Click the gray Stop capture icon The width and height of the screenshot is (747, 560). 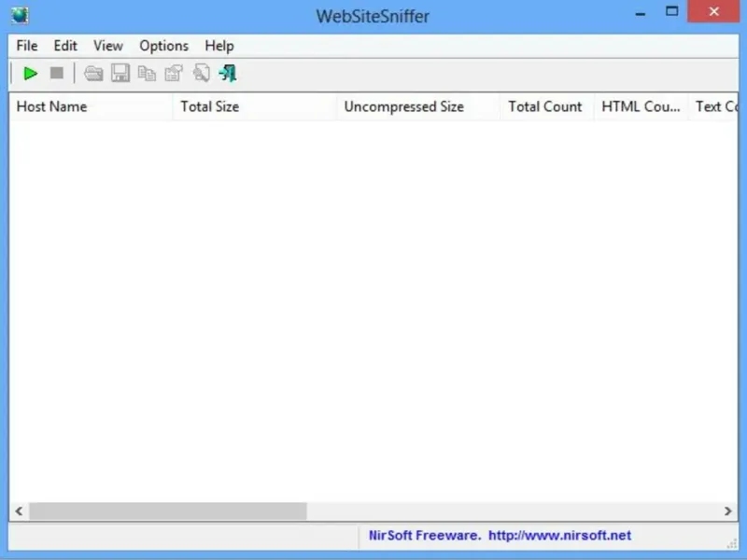coord(57,74)
